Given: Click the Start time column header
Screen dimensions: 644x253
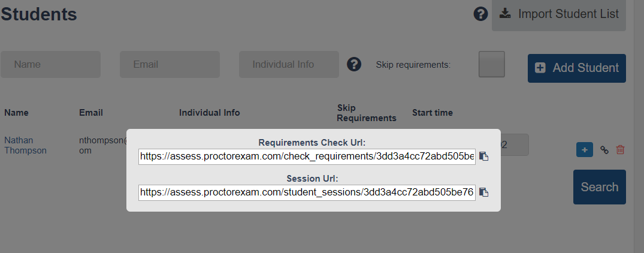Looking at the screenshot, I should (x=433, y=113).
